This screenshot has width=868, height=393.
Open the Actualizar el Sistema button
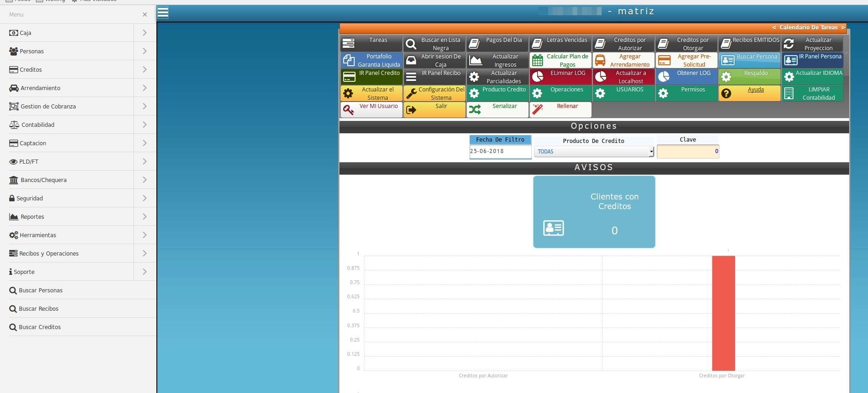(371, 93)
